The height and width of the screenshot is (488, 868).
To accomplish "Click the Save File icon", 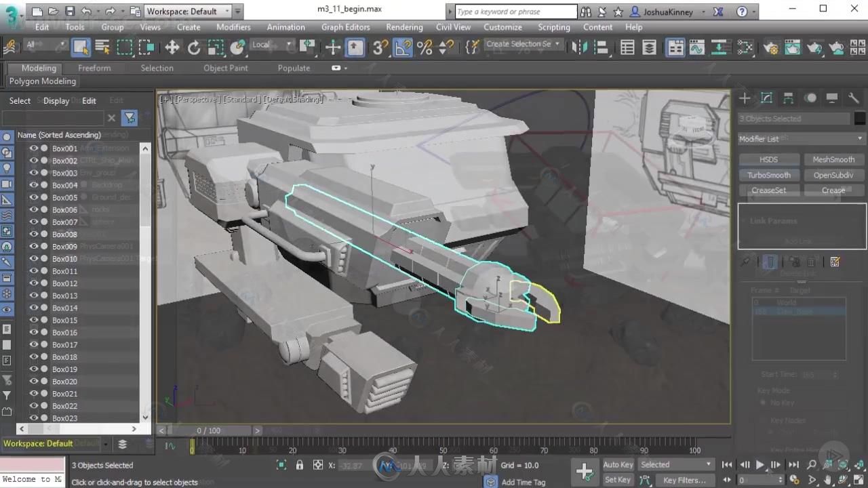I will coord(70,12).
